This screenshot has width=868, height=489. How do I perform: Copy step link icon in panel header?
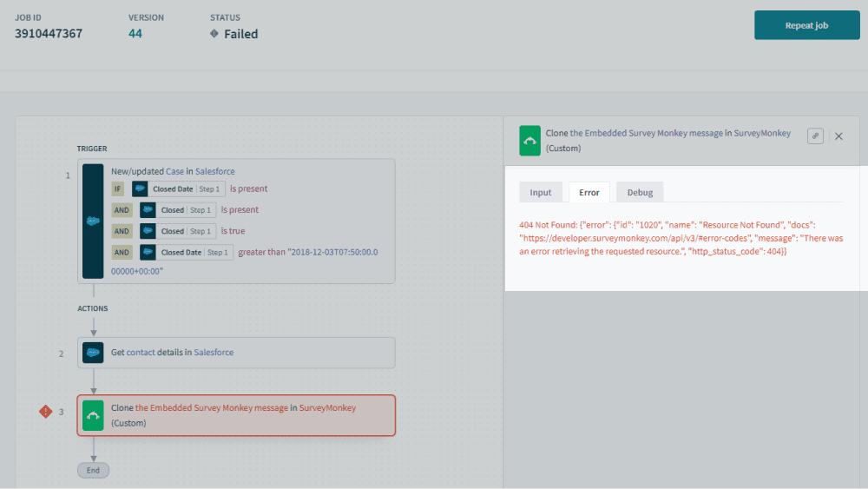coord(815,135)
